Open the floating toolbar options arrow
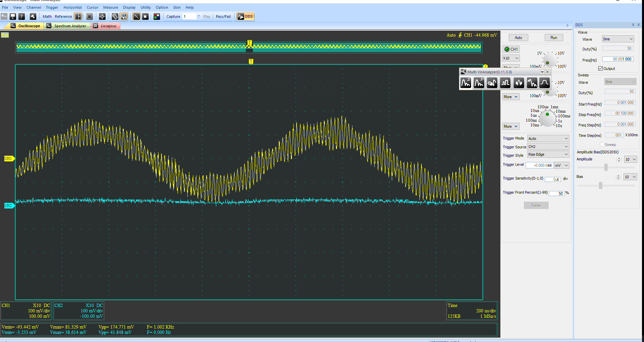This screenshot has height=342, width=644. click(x=542, y=72)
